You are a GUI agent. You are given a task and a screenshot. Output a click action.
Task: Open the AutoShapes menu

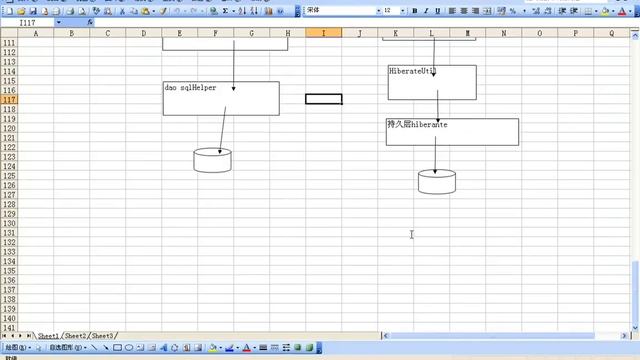coord(68,348)
